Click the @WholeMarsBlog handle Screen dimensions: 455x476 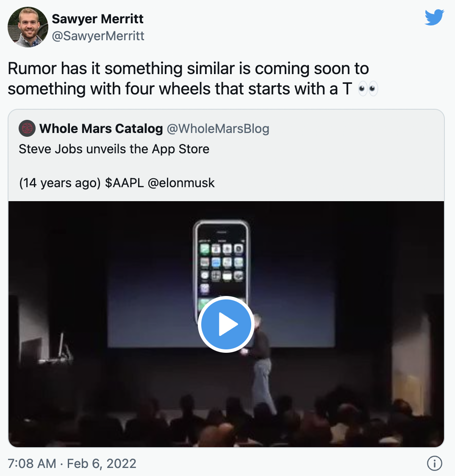tap(218, 128)
